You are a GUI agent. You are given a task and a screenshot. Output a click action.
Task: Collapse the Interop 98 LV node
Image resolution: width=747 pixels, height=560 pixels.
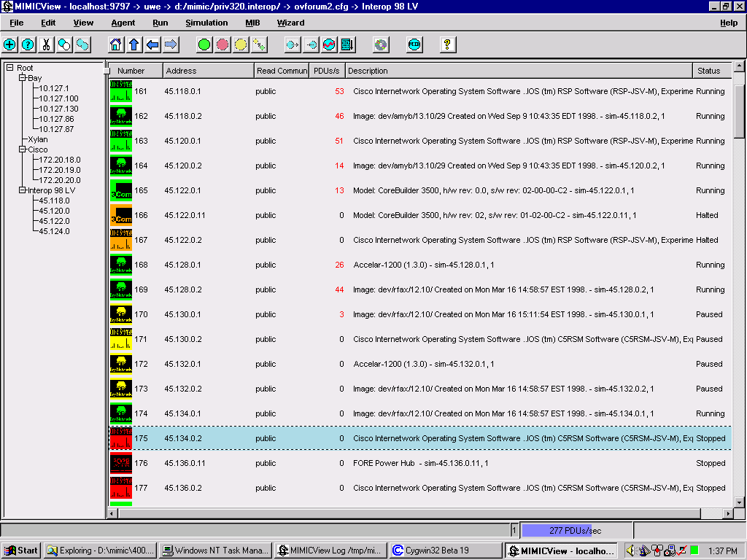23,190
